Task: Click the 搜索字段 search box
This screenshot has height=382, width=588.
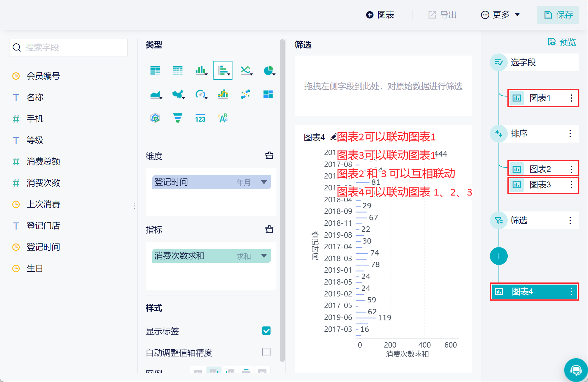Action: (68, 48)
